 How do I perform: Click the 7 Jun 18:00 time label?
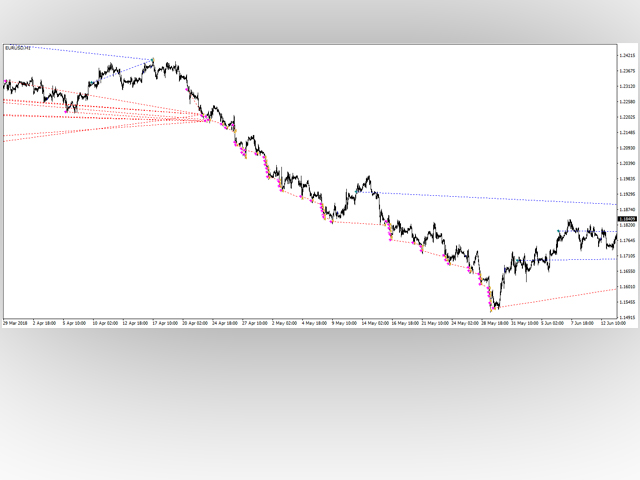tap(582, 323)
